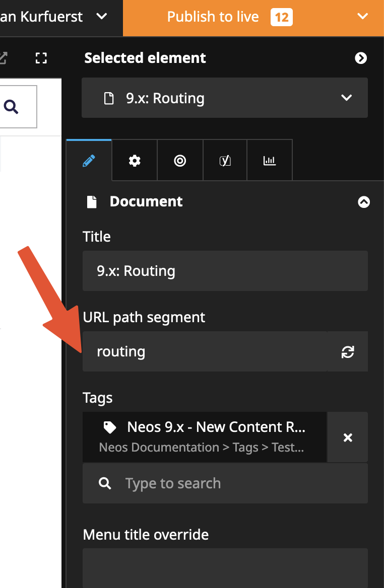Image resolution: width=384 pixels, height=588 pixels.
Task: Open publish options dropdown arrow
Action: point(362,17)
